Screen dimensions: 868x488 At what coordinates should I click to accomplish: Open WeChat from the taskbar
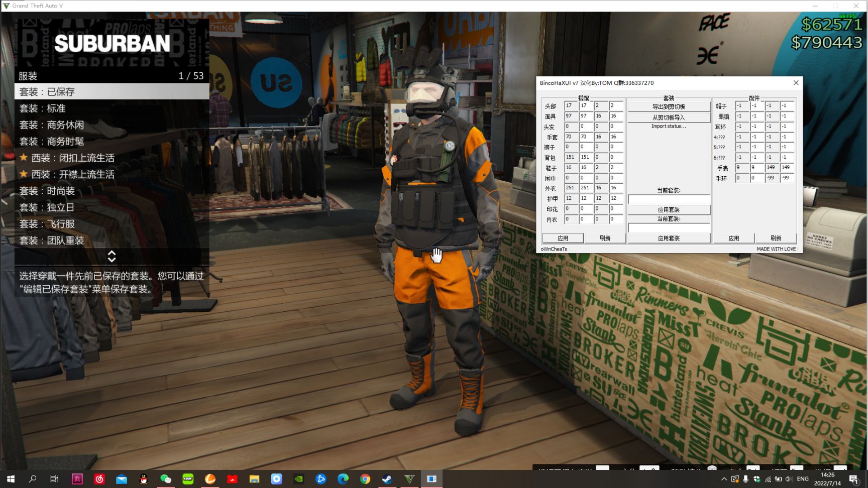(x=166, y=479)
